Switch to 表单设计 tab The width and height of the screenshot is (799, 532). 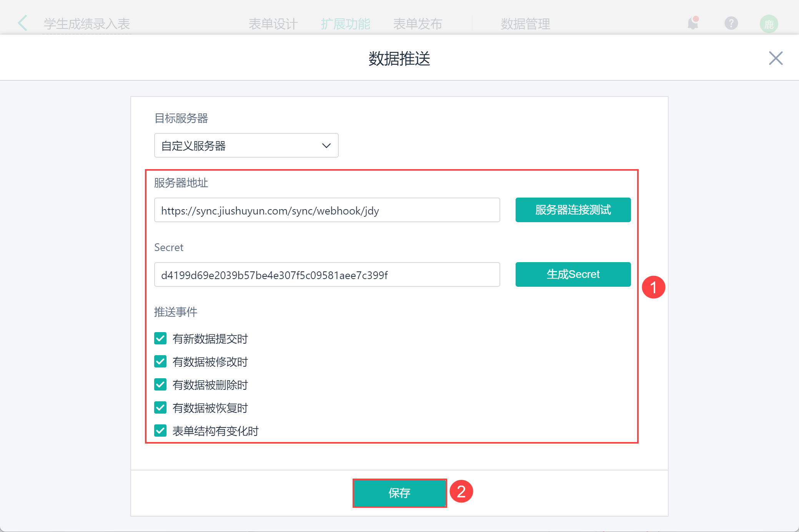click(x=273, y=24)
